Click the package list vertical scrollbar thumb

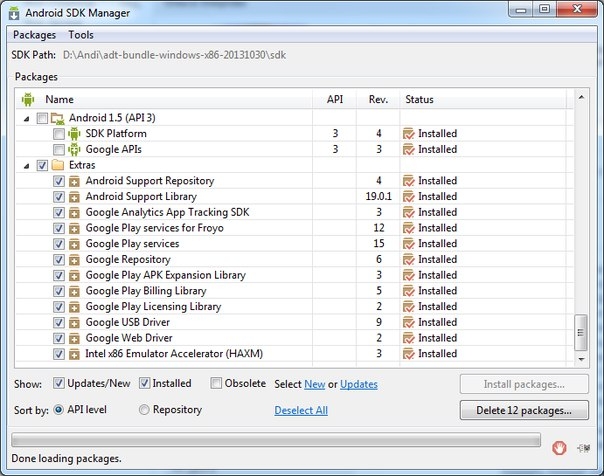pos(581,333)
